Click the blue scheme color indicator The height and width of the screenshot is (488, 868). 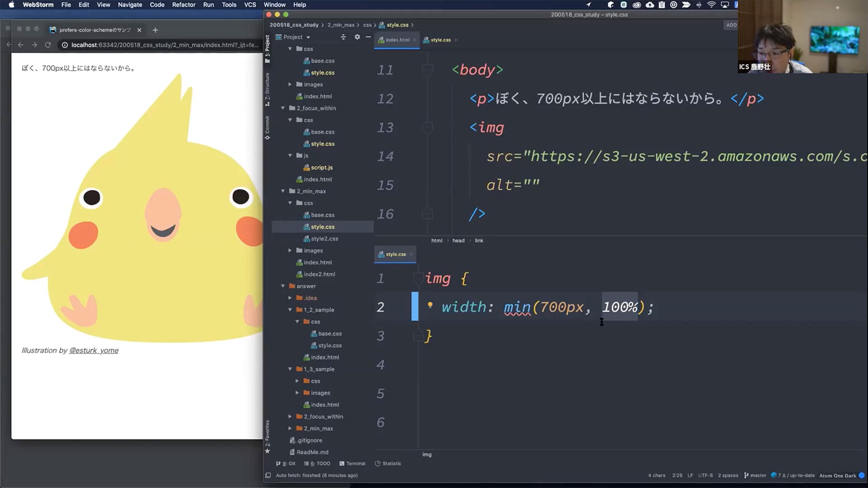pos(861,475)
